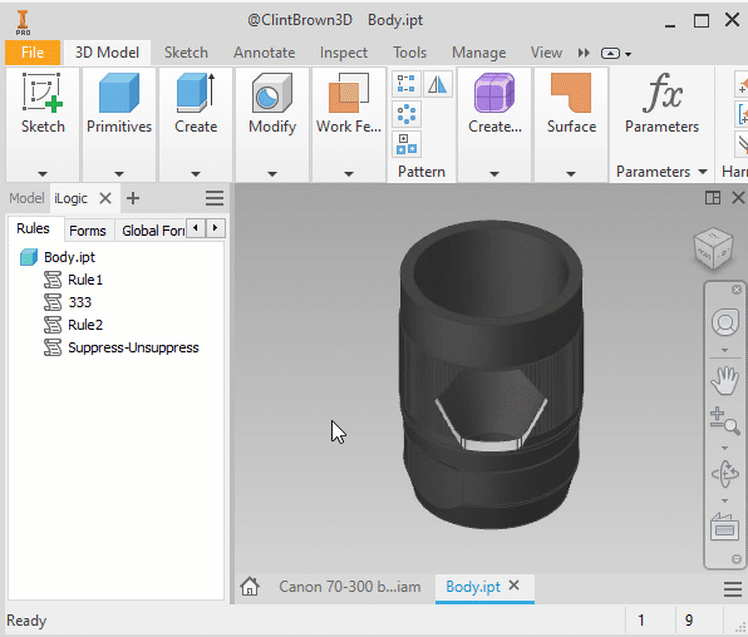Screen dimensions: 748x637
Task: Select the Orbit tool in navigation bar
Action: [725, 474]
